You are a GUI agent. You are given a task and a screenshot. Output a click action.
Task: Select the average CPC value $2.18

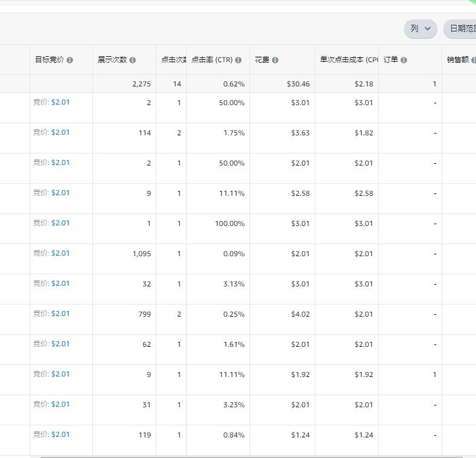pyautogui.click(x=364, y=84)
